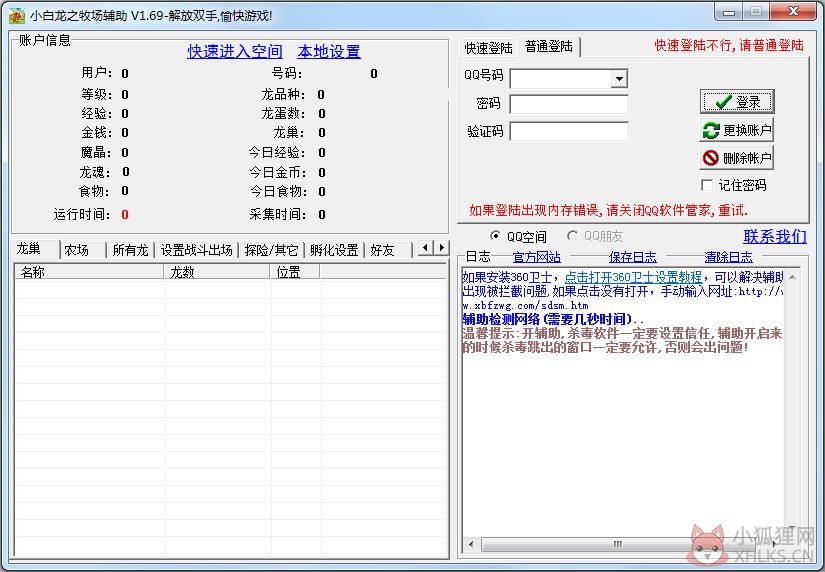Minimize the window
Viewport: 825px width, 572px height.
click(x=729, y=12)
